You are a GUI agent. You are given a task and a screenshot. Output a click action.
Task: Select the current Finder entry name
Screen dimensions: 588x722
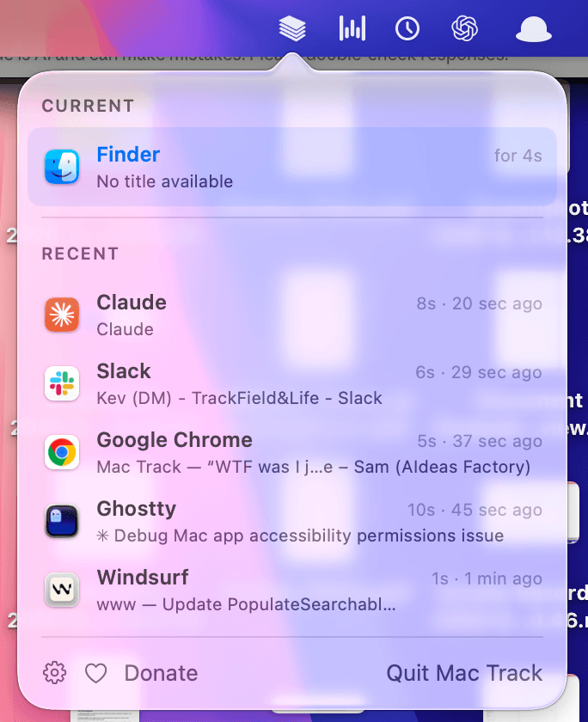point(128,154)
